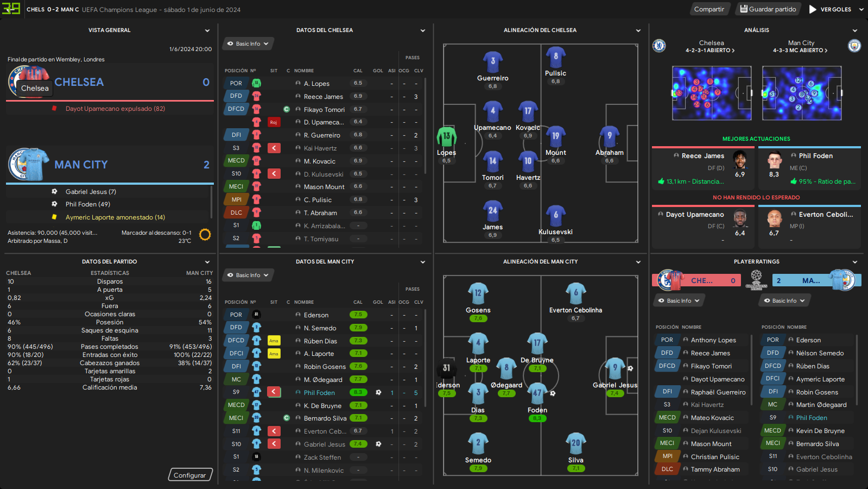The width and height of the screenshot is (868, 489).
Task: Click the substitution arrow icon beside Kai Havertz
Action: (x=274, y=148)
